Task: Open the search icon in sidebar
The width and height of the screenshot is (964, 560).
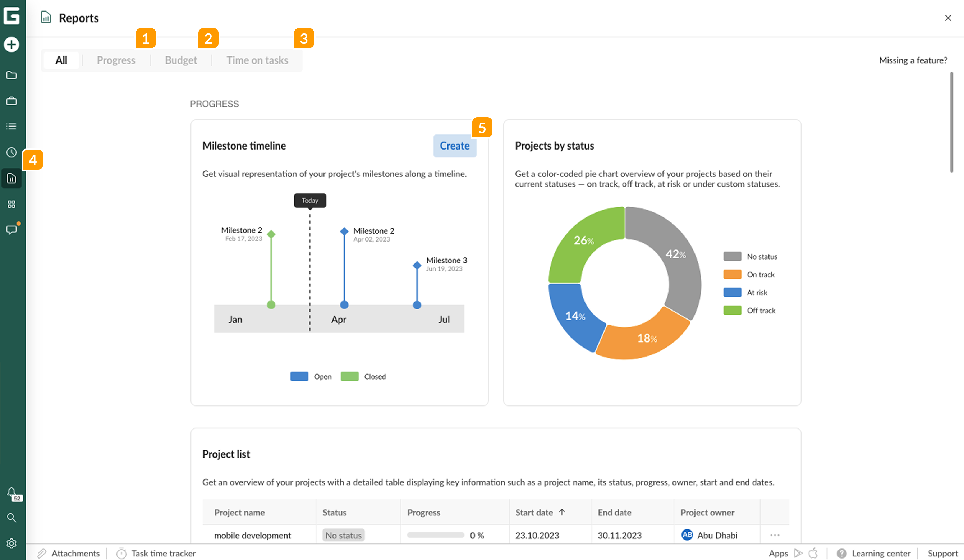Action: point(12,518)
